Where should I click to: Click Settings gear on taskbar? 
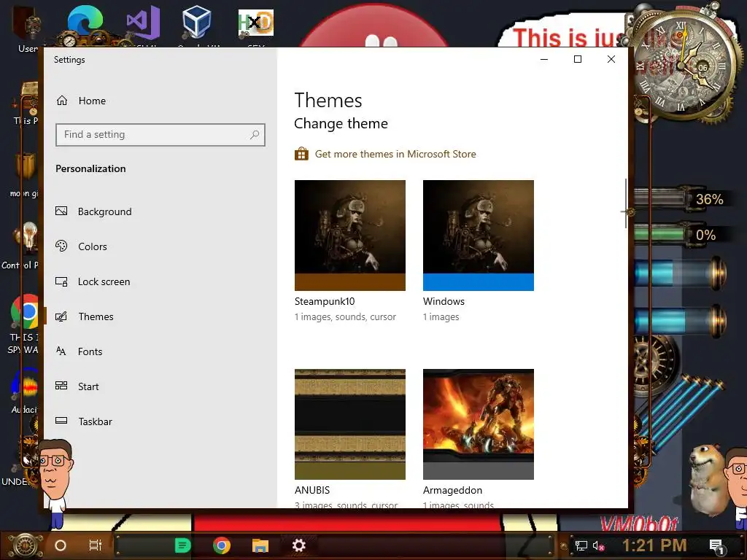(x=298, y=545)
